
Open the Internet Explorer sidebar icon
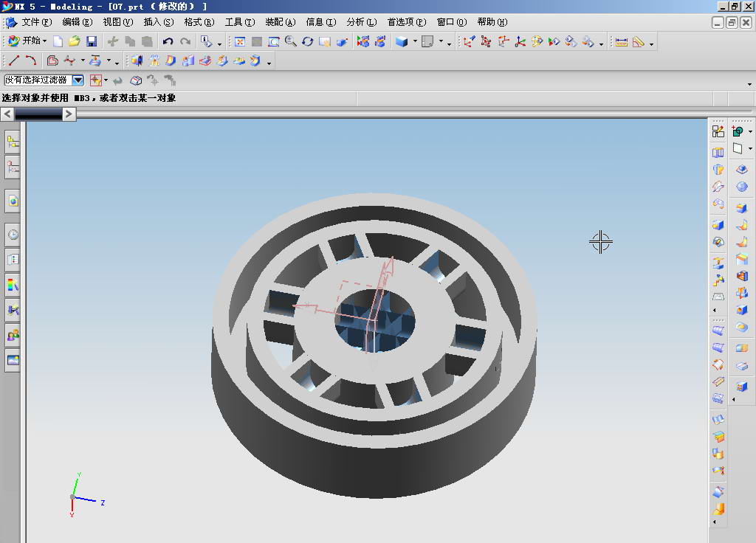click(x=13, y=201)
